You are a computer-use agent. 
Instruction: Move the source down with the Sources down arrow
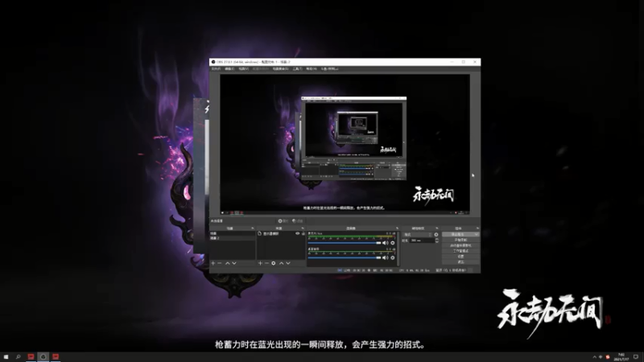(288, 263)
